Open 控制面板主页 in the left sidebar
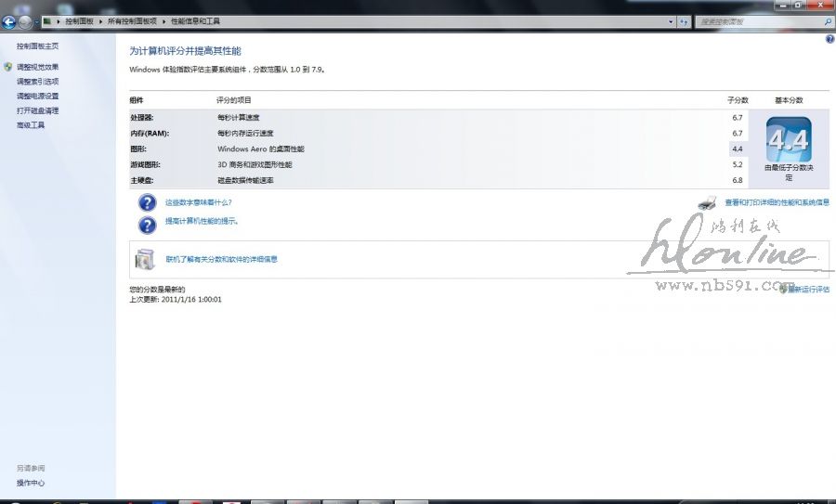The image size is (836, 504). click(37, 45)
